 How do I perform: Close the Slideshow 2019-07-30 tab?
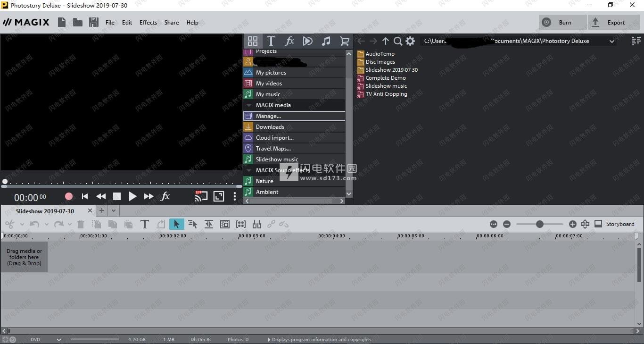pos(90,210)
